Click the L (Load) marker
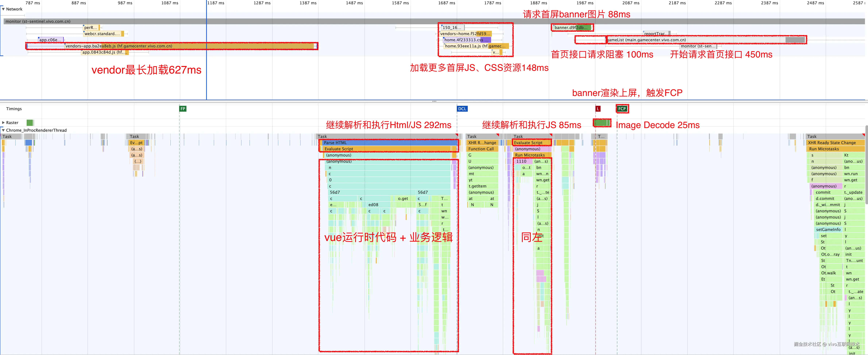868x355 pixels. (x=598, y=109)
